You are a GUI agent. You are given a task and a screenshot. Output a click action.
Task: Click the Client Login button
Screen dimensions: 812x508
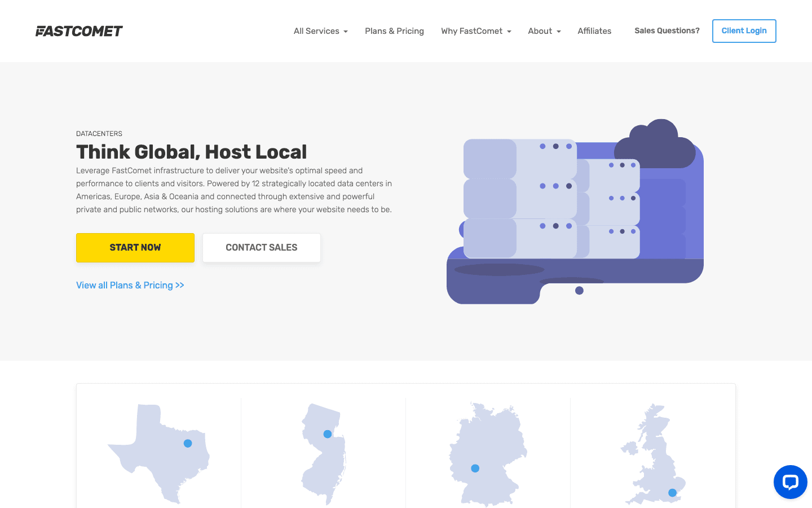[744, 31]
